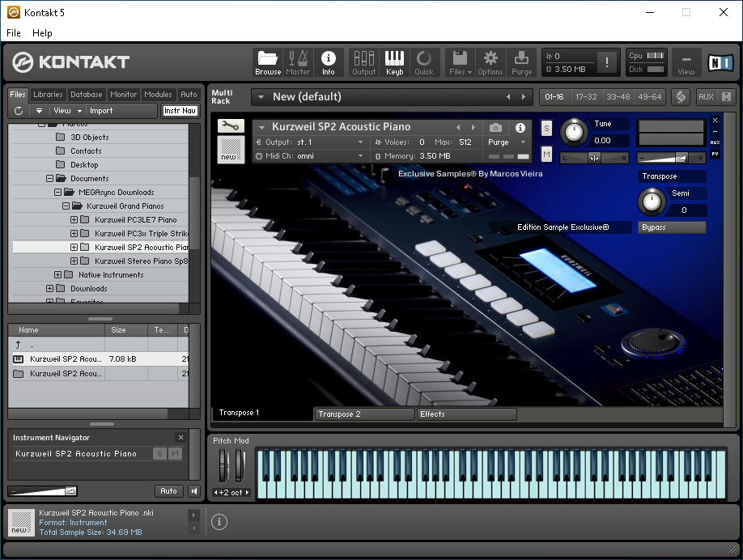The height and width of the screenshot is (560, 743).
Task: Select the Effects tab
Action: (467, 414)
